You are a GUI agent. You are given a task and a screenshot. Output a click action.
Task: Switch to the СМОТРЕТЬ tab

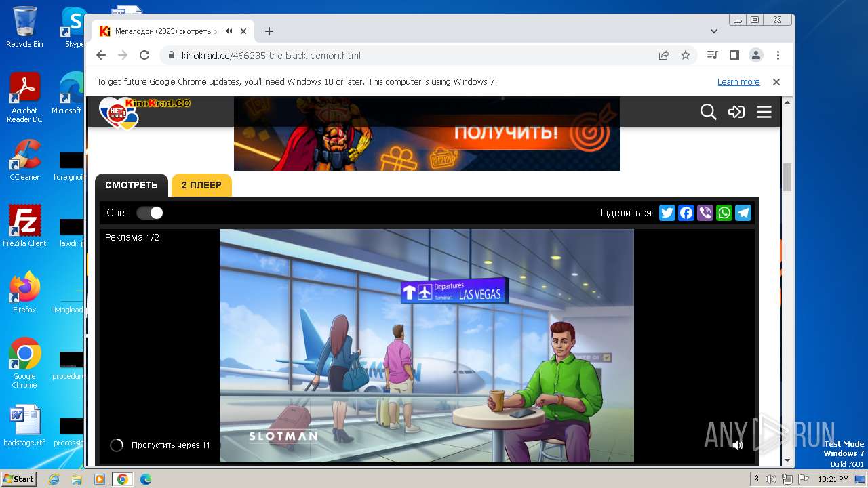click(x=132, y=185)
